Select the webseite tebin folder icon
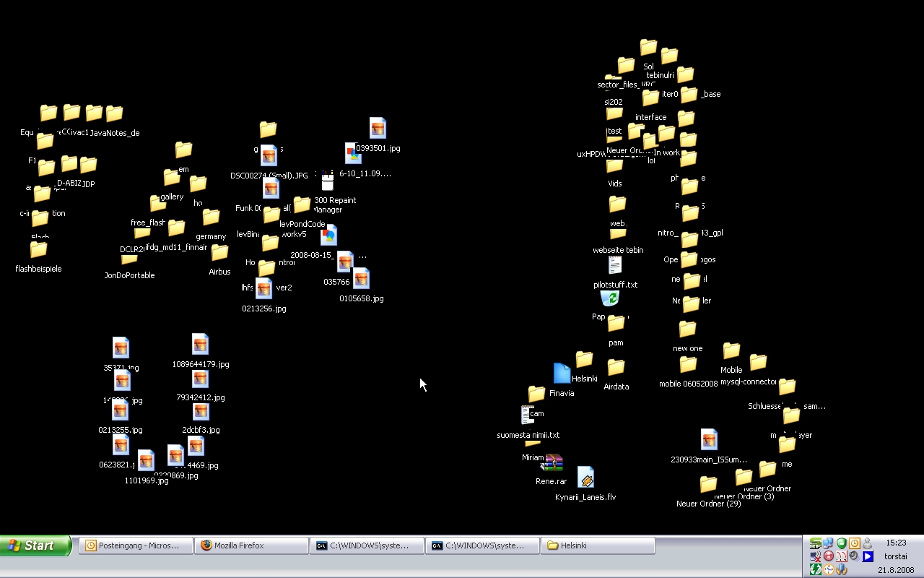Screen dimensions: 924x578 (x=618, y=234)
